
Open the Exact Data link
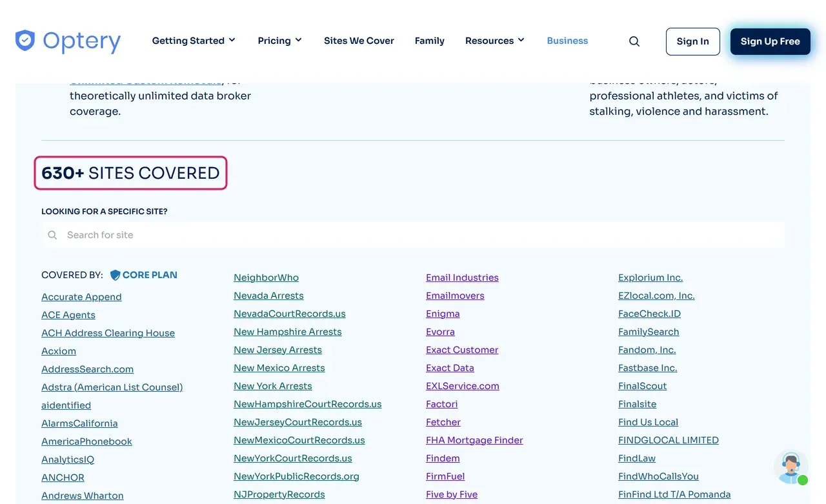(450, 368)
